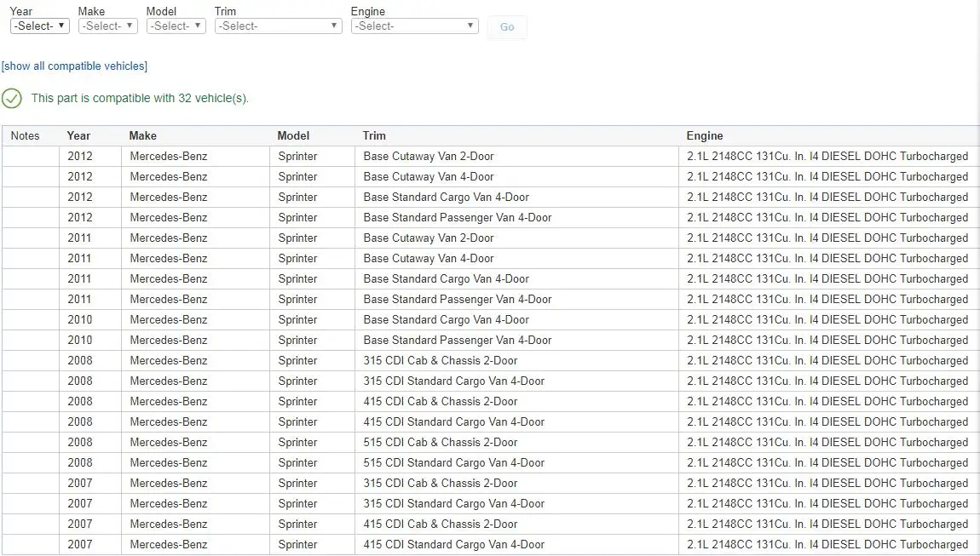This screenshot has width=980, height=556.
Task: Click the Go button
Action: point(507,27)
